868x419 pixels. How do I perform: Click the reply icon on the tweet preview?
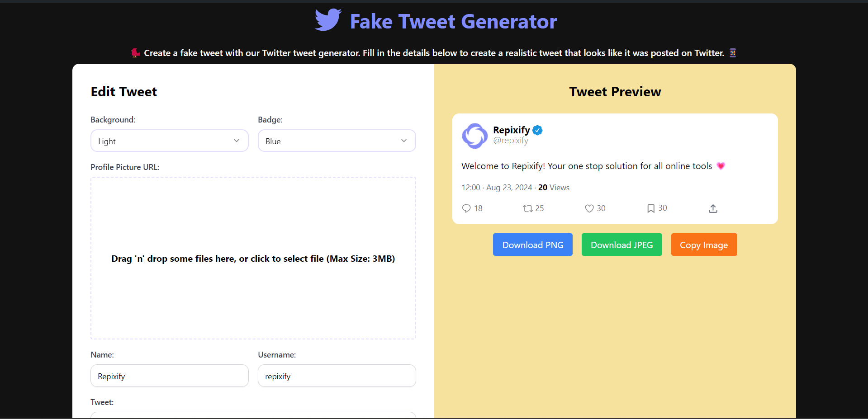pos(466,208)
